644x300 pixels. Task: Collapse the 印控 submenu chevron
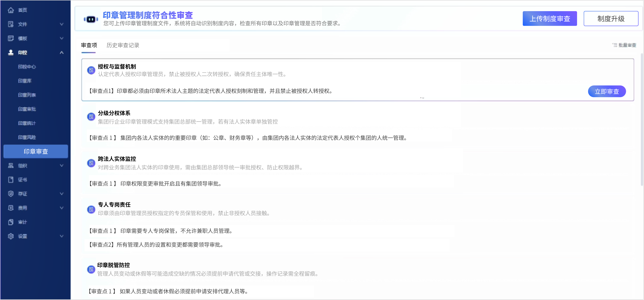click(61, 52)
